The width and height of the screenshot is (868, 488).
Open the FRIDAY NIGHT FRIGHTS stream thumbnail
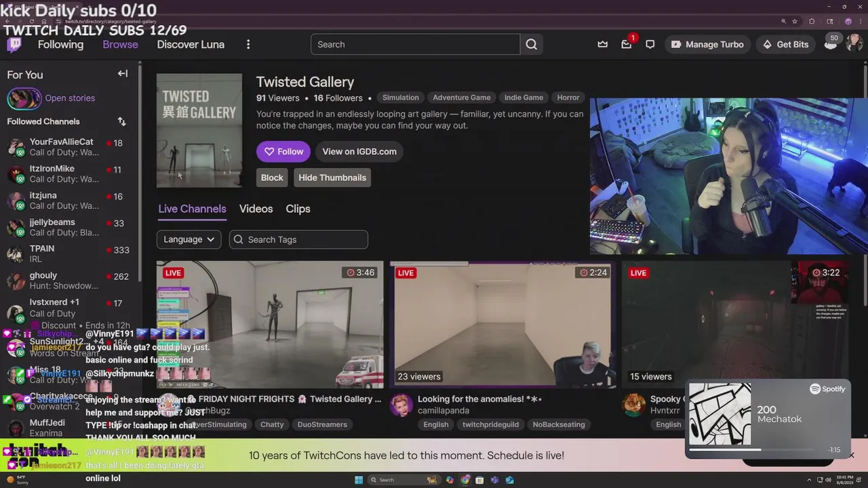coord(270,325)
